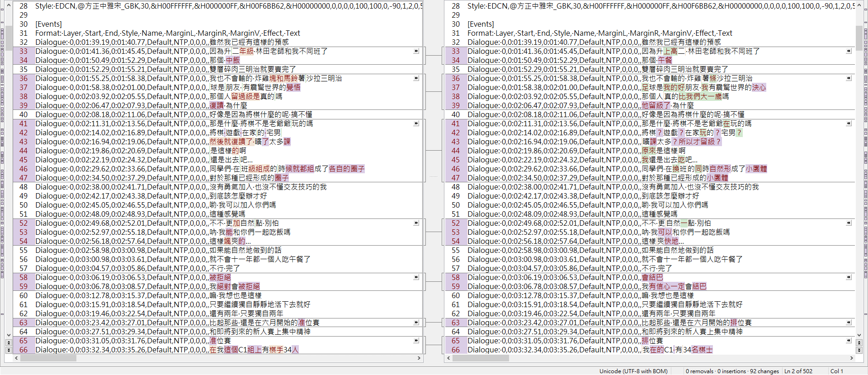Click left pane horizontal scrollbar left arrow
Image resolution: width=868 pixels, height=375 pixels.
[17, 358]
